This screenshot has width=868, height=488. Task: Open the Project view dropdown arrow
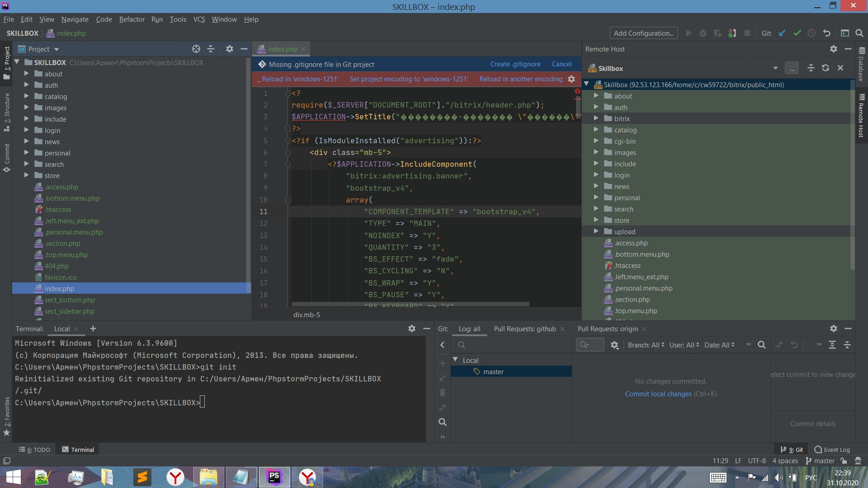click(57, 49)
